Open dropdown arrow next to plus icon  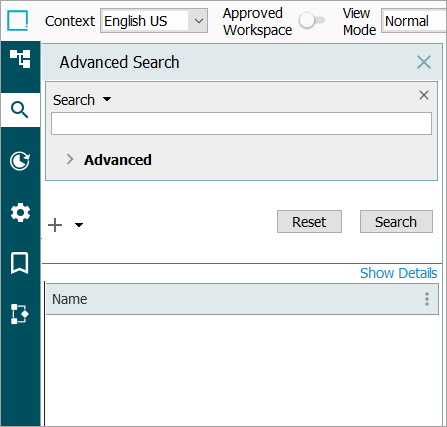pos(79,225)
